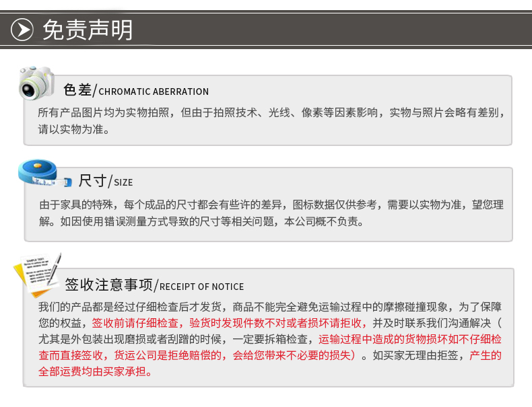Click the 尺寸 section heading
The image size is (532, 407).
pos(93,181)
